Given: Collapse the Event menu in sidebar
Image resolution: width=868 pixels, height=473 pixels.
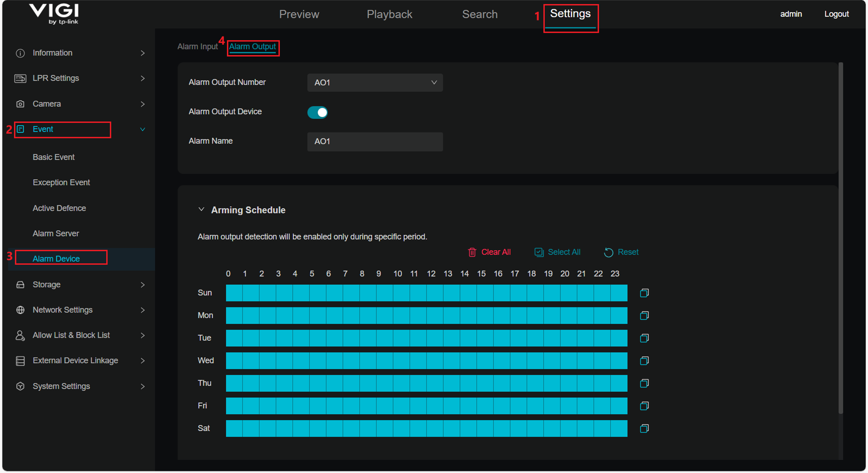Looking at the screenshot, I should [142, 129].
